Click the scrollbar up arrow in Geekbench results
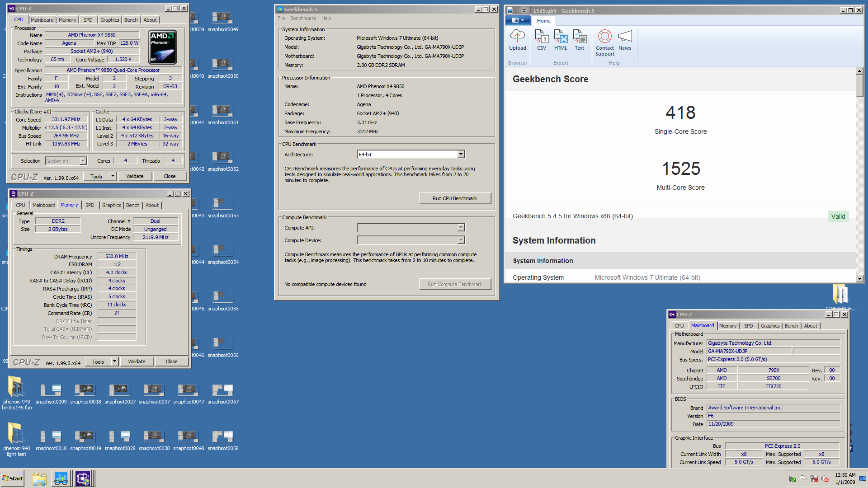The width and height of the screenshot is (868, 488). click(860, 71)
